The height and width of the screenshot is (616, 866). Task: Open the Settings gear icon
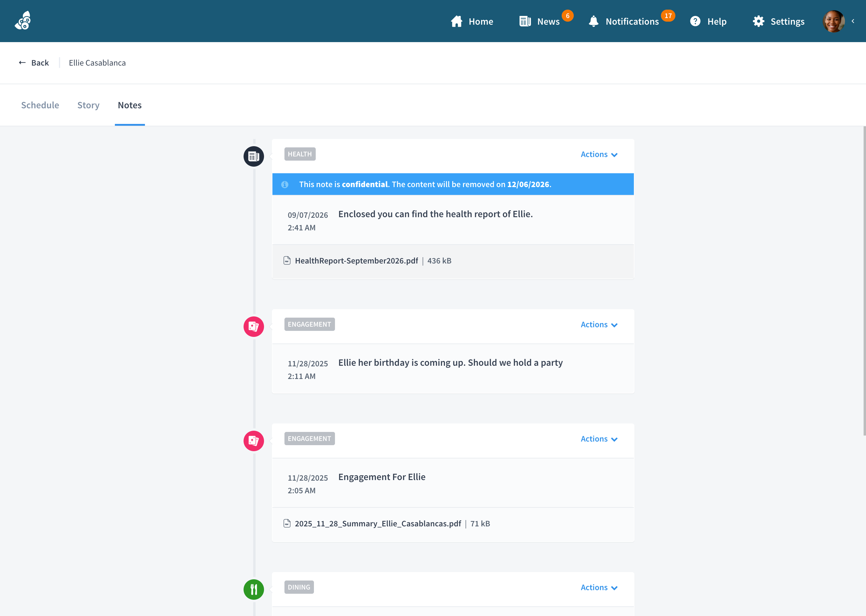[x=758, y=21]
